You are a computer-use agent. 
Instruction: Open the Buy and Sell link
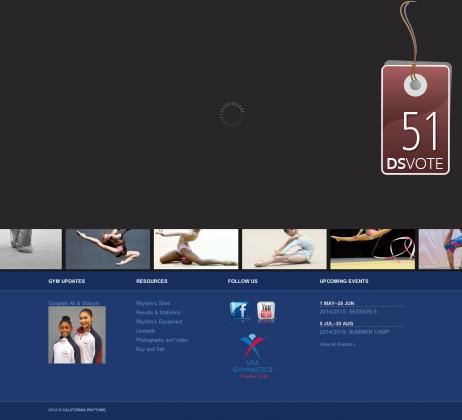[150, 349]
